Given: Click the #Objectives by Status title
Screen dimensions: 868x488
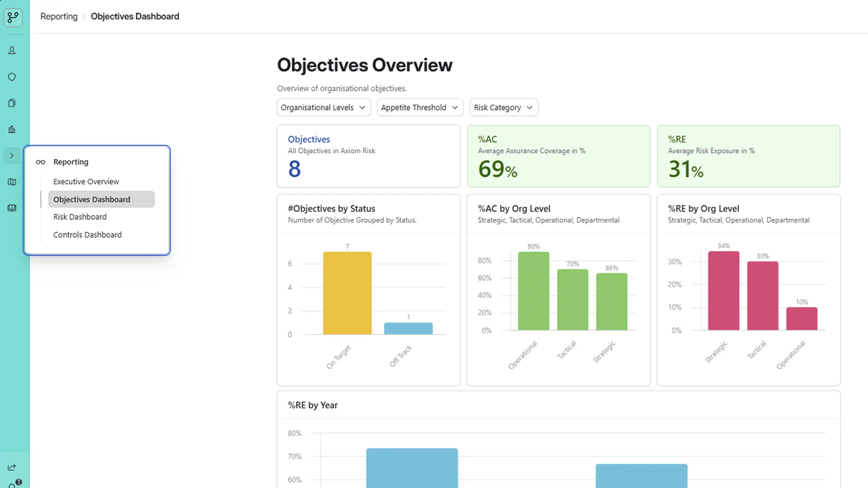Looking at the screenshot, I should [x=331, y=209].
